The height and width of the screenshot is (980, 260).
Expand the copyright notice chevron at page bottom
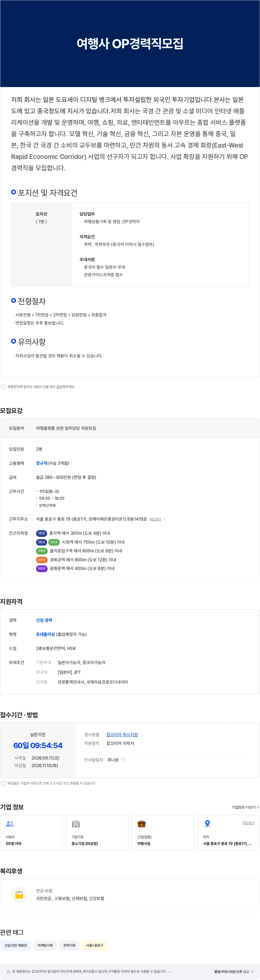click(170, 971)
